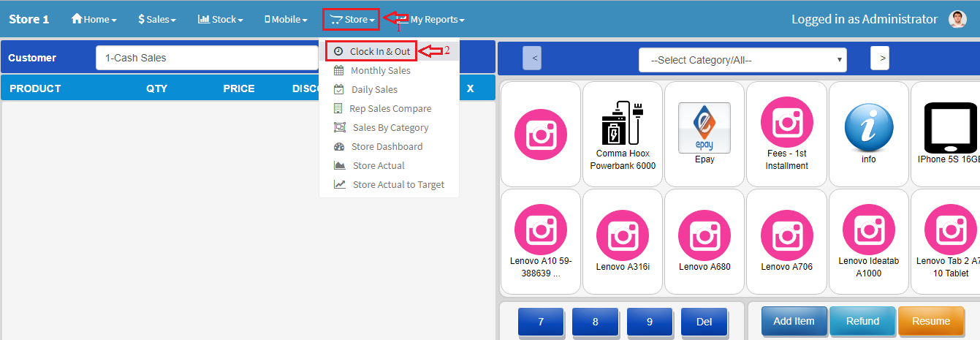Screen dimensions: 980x340
Task: Select Store Dashboard from the dropdown list
Action: (x=387, y=146)
